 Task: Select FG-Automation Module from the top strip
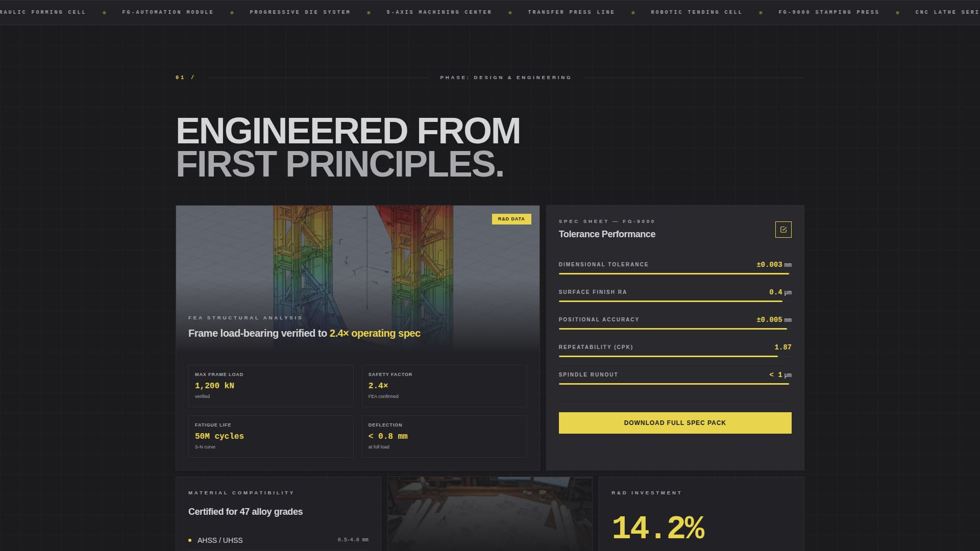coord(167,11)
